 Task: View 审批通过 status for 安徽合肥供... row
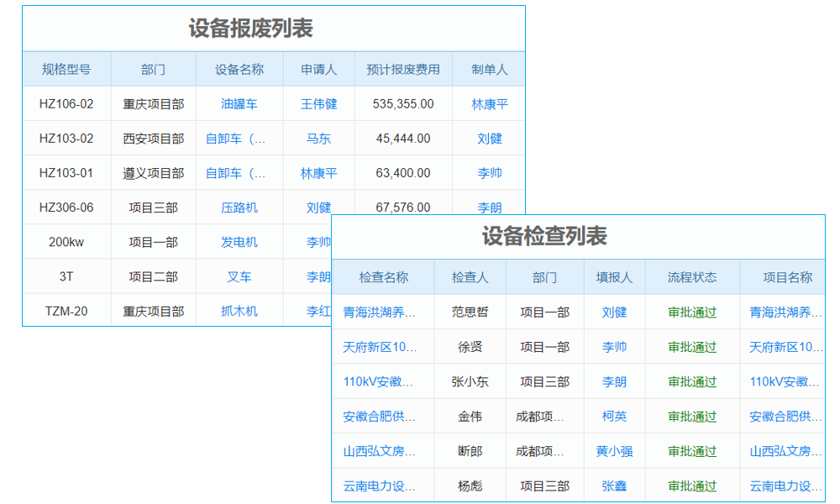coord(690,415)
